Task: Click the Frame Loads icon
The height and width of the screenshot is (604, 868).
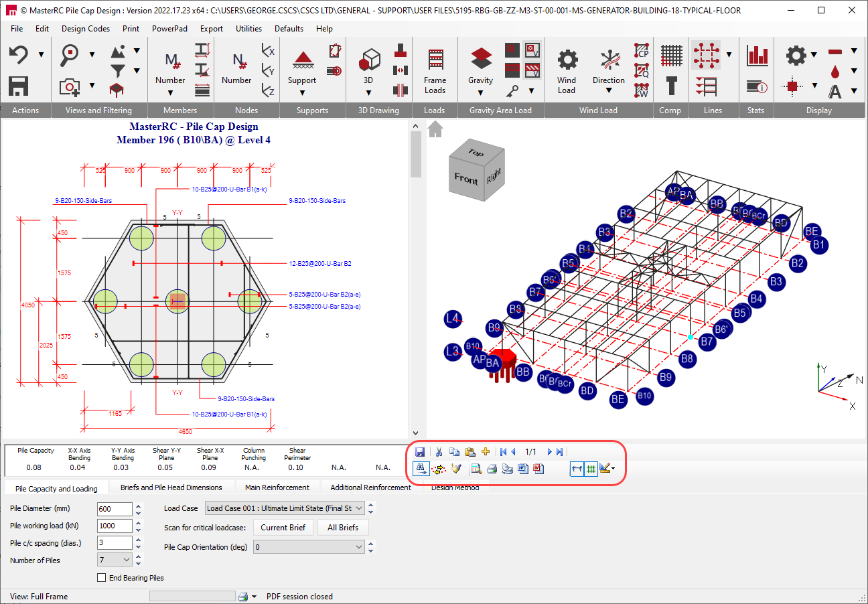Action: (x=435, y=60)
